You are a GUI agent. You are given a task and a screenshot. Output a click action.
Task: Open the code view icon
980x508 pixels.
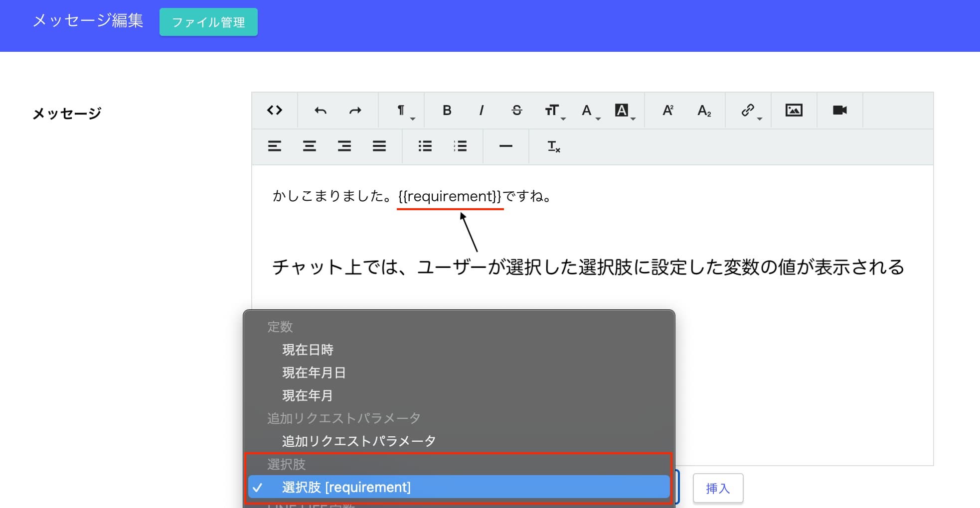275,110
